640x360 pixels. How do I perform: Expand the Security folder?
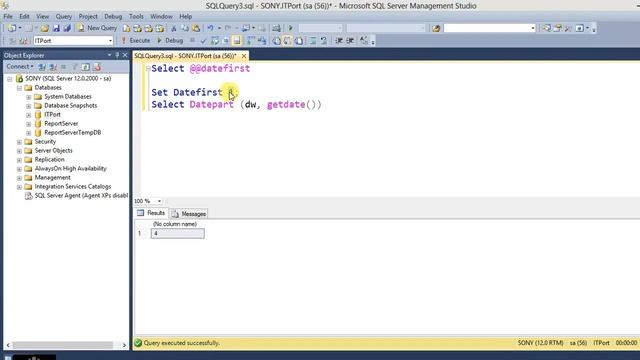click(x=19, y=142)
